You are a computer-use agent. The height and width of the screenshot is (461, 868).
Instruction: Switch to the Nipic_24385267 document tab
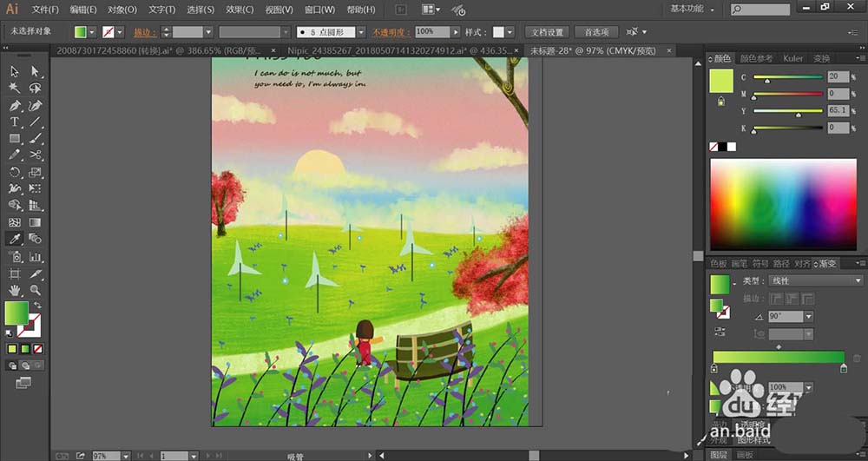tap(399, 51)
